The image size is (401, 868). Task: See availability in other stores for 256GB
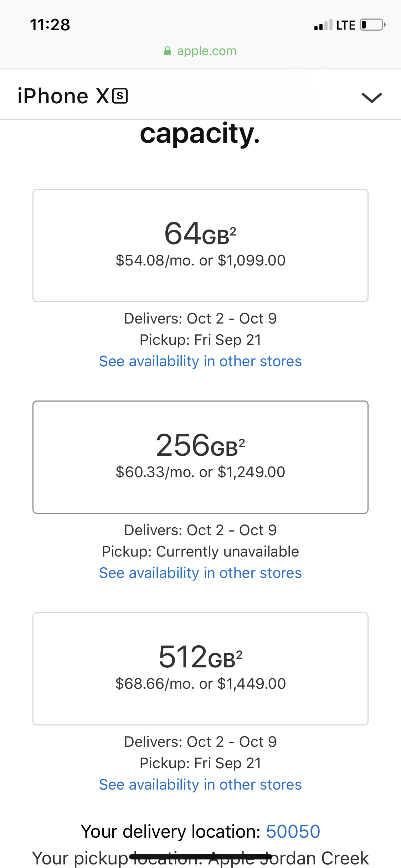point(200,573)
